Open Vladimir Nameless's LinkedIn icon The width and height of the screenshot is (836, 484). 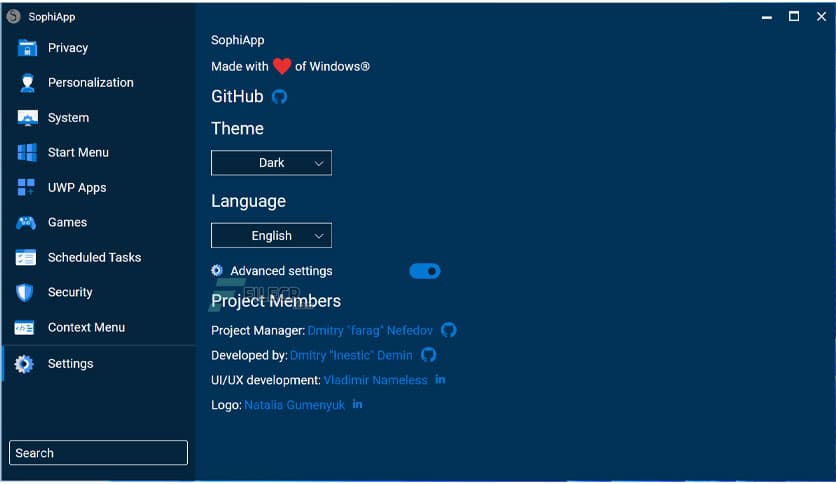click(x=440, y=380)
